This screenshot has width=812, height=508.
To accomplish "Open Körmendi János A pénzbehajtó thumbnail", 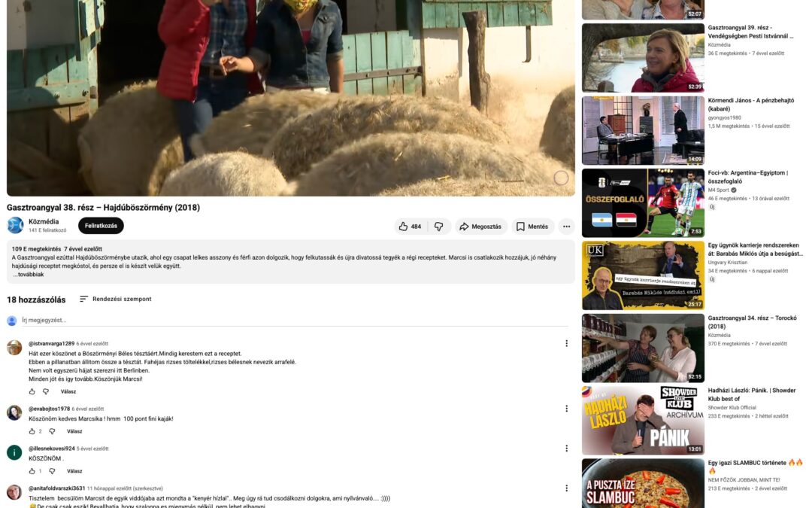I will click(x=643, y=131).
